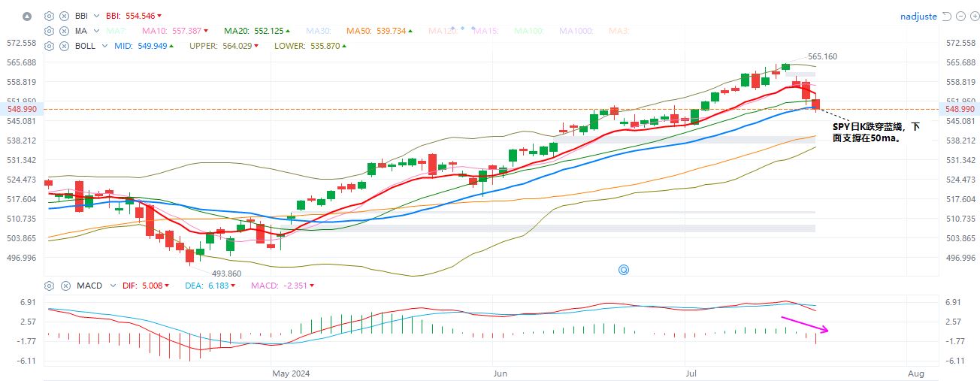Toggle the faded MA3 line label
Screen dimensions: 980x381
[619, 31]
